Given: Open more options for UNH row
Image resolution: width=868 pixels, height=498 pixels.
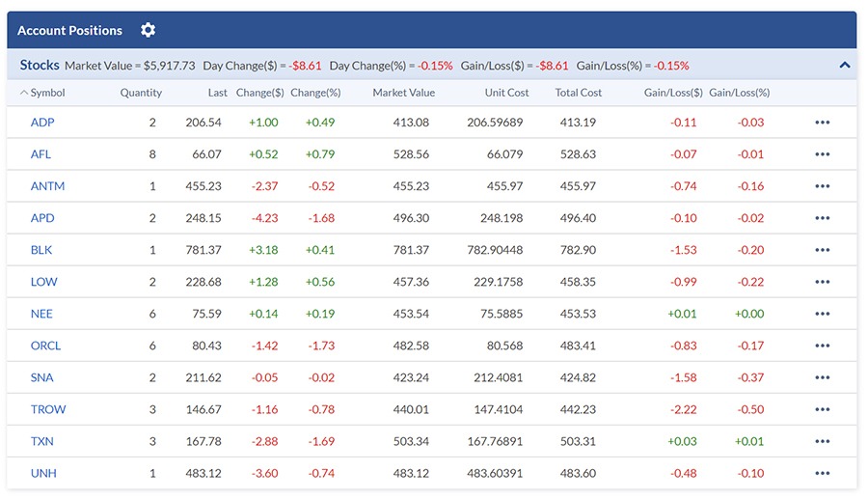Looking at the screenshot, I should 822,474.
